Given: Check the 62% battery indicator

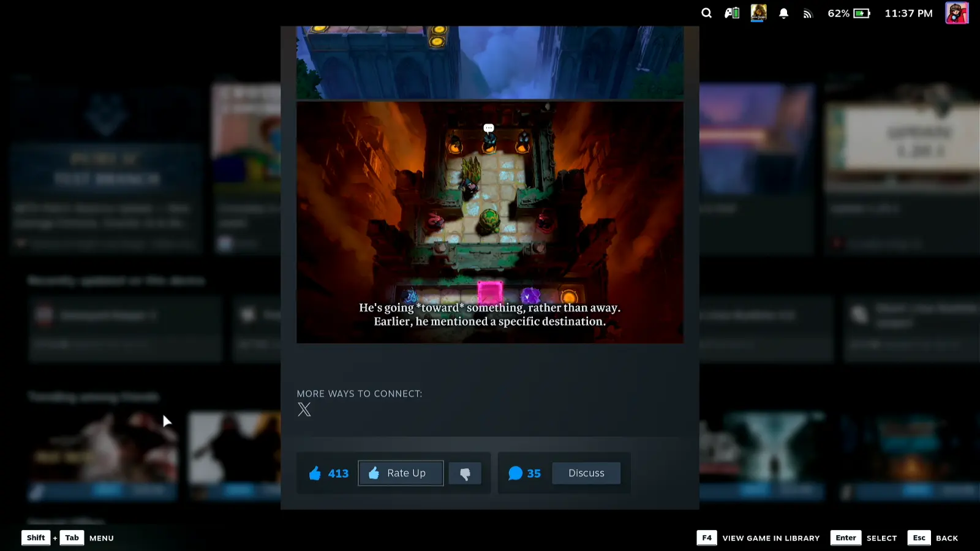Looking at the screenshot, I should pyautogui.click(x=848, y=13).
